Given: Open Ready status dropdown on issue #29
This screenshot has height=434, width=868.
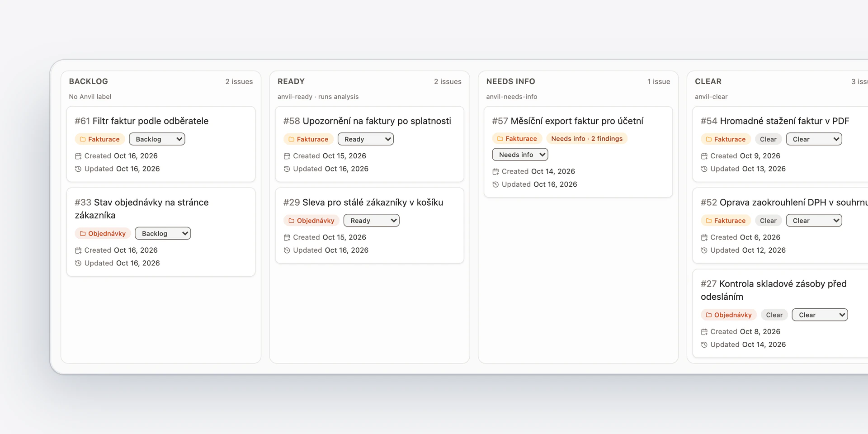Looking at the screenshot, I should [x=372, y=221].
